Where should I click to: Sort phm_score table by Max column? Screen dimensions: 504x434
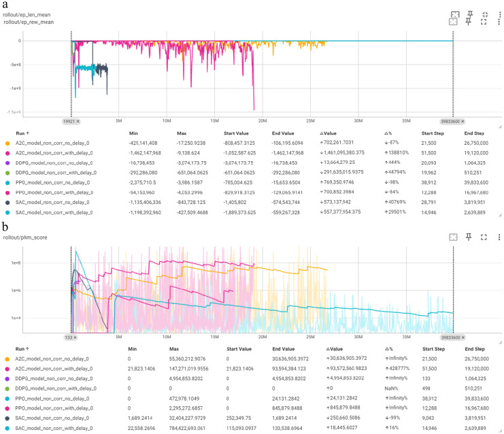click(x=174, y=349)
